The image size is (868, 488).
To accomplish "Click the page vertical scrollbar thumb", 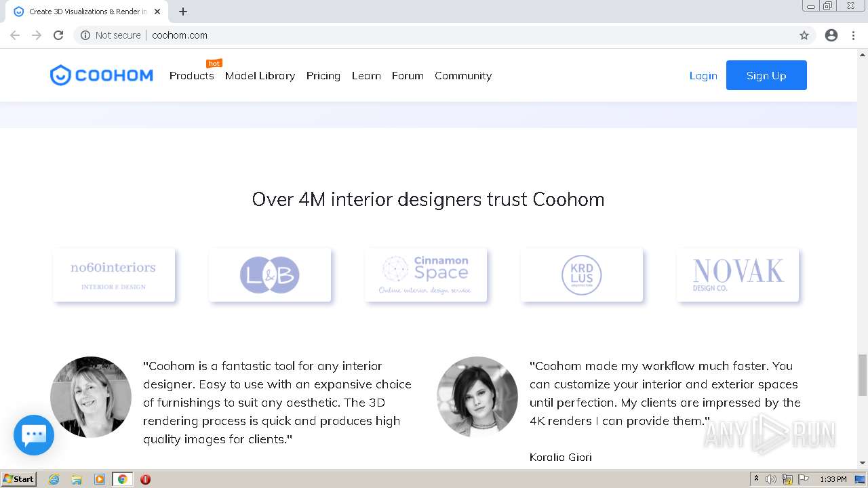I will 863,375.
